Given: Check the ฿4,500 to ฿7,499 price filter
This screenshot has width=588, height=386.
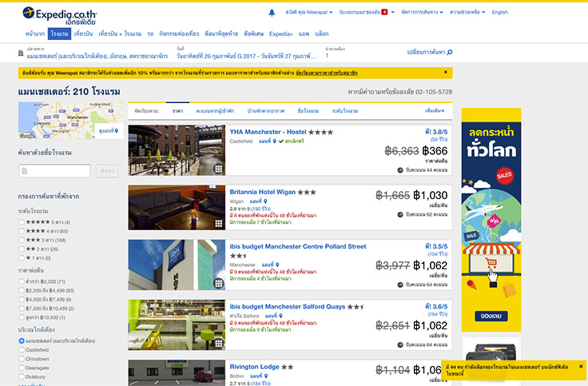Looking at the screenshot, I should [x=22, y=300].
